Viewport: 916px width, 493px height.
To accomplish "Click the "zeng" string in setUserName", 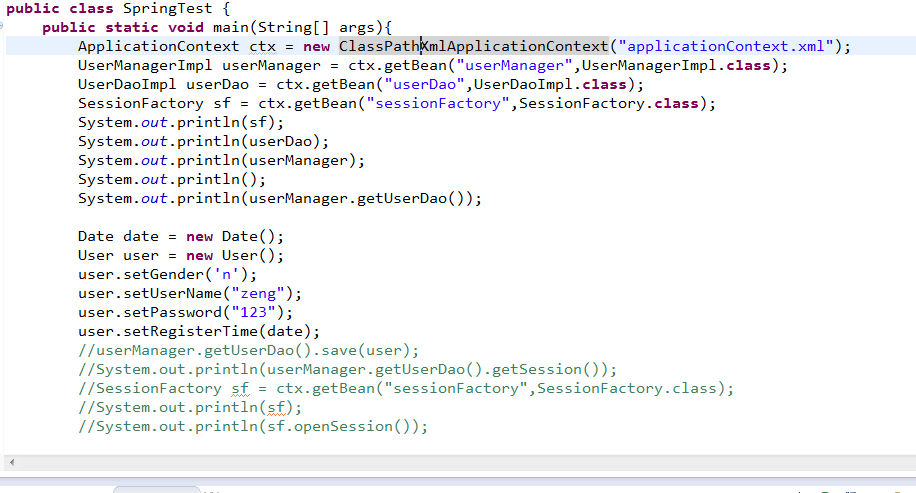I will click(x=258, y=293).
